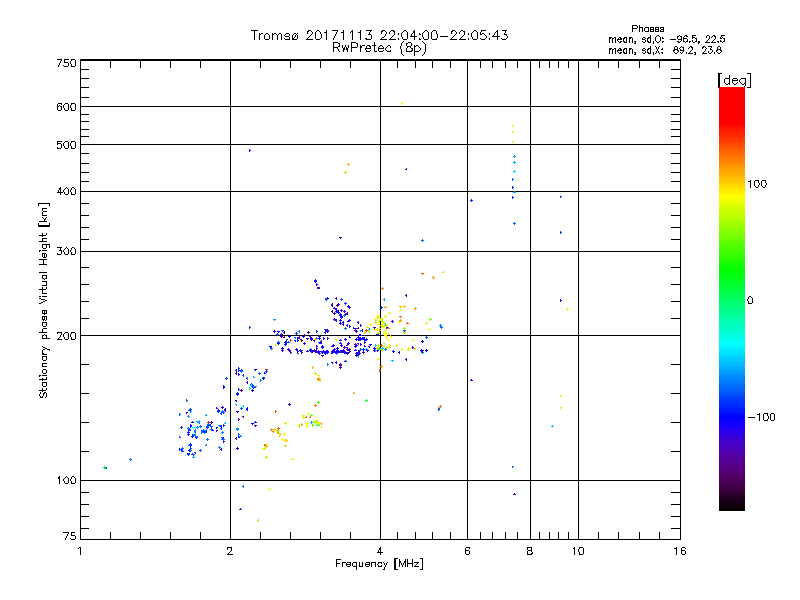Click the plot title 'Tromsø 20171113 22:04:00-22:05:43'
Screen dimensions: 800x600
[379, 35]
